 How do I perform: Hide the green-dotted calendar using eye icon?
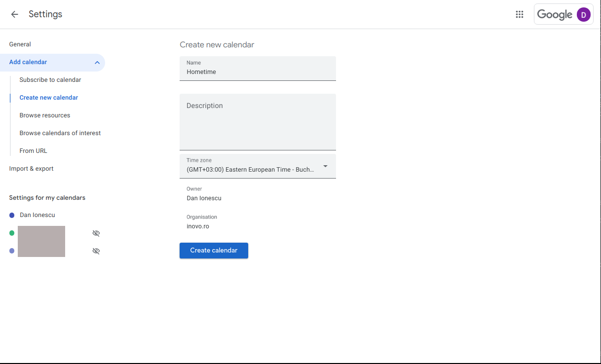[x=96, y=233]
